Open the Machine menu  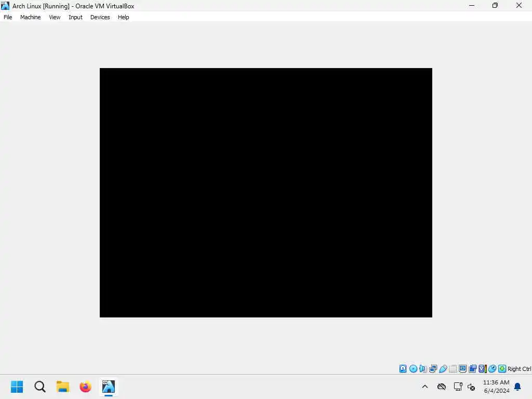[x=30, y=17]
